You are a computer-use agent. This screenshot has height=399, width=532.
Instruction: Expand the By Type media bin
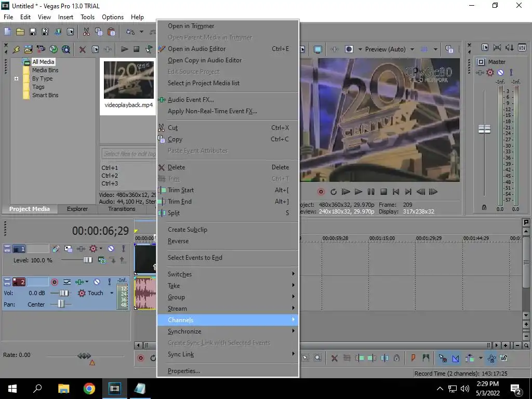click(16, 79)
